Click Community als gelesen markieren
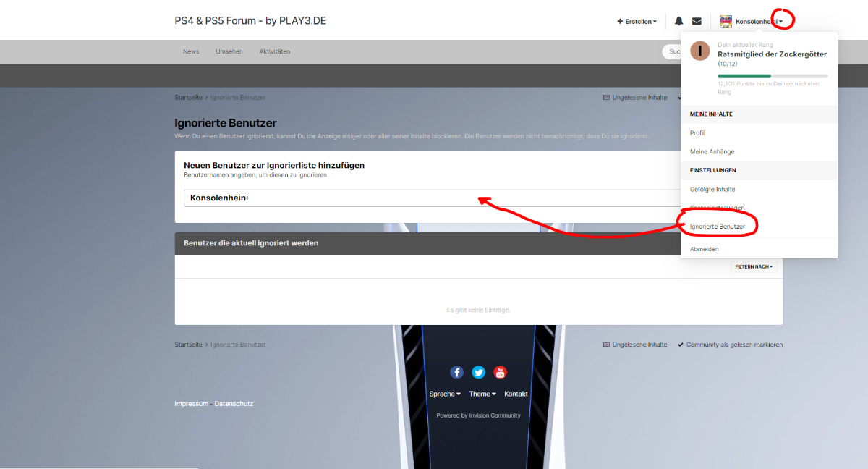This screenshot has height=469, width=868. 730,345
